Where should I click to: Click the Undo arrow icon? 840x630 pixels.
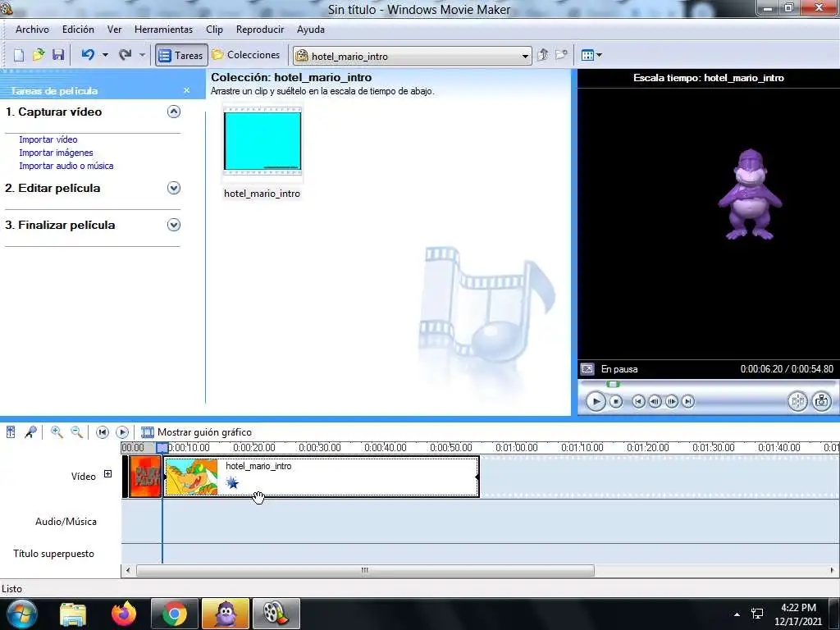click(x=88, y=55)
